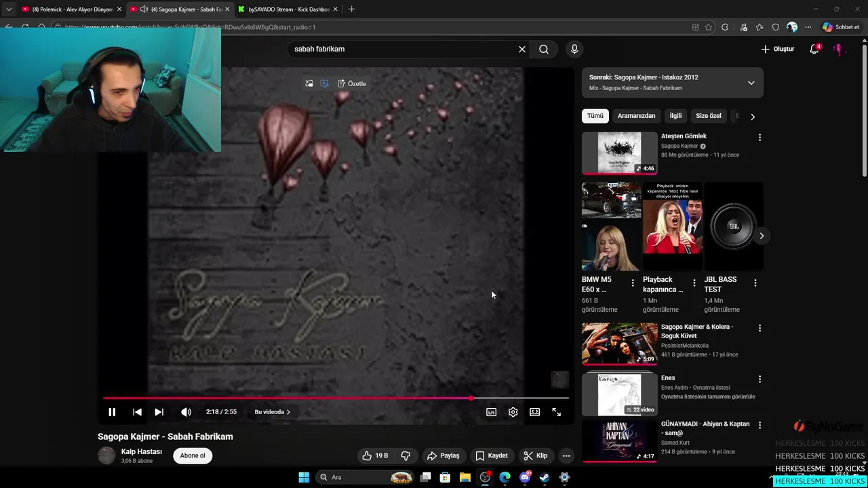Open options for Playback kapanınca short

[x=694, y=283]
